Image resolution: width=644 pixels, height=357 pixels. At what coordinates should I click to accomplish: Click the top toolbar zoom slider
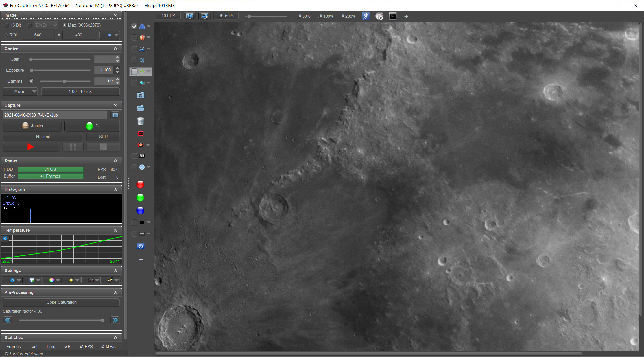(x=267, y=16)
